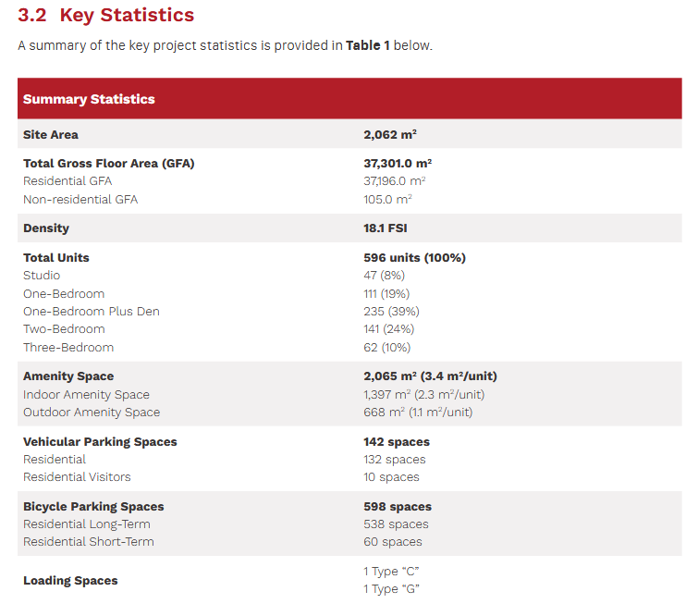Click the "Vehicular Parking Spaces" heading
This screenshot has width=698, height=616.
pyautogui.click(x=100, y=442)
